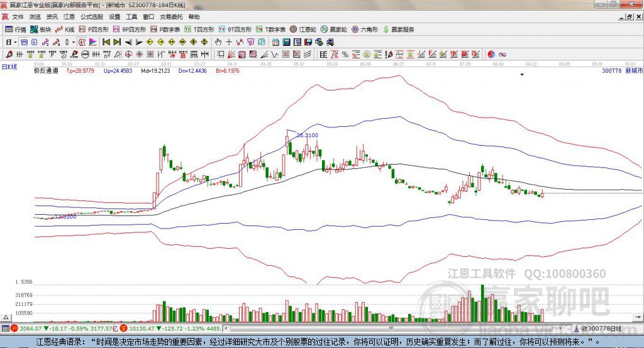Screen dimensions: 644x348
Task: Click the save floppy disk icon
Action: point(308,42)
